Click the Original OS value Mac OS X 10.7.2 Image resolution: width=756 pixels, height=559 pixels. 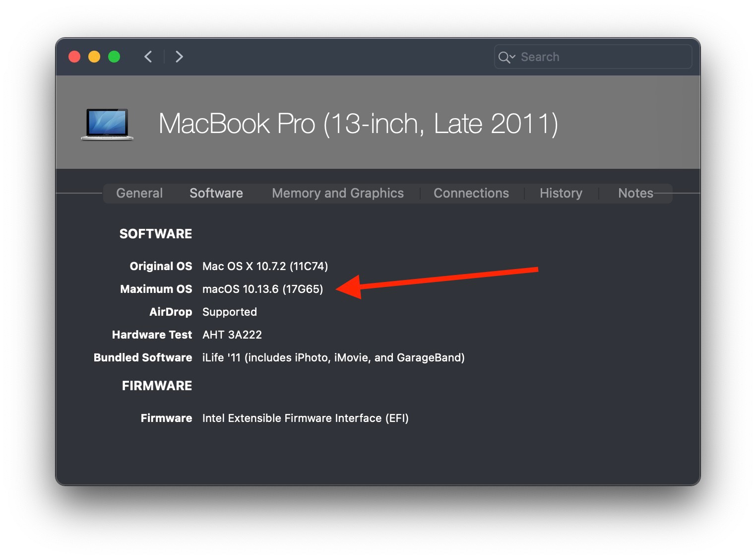coord(265,266)
